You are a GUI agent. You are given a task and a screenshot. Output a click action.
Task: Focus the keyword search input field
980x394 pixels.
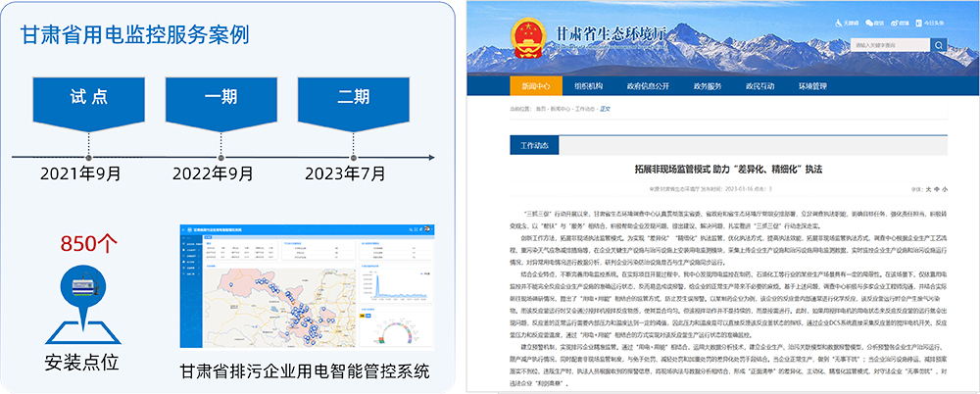pyautogui.click(x=890, y=45)
